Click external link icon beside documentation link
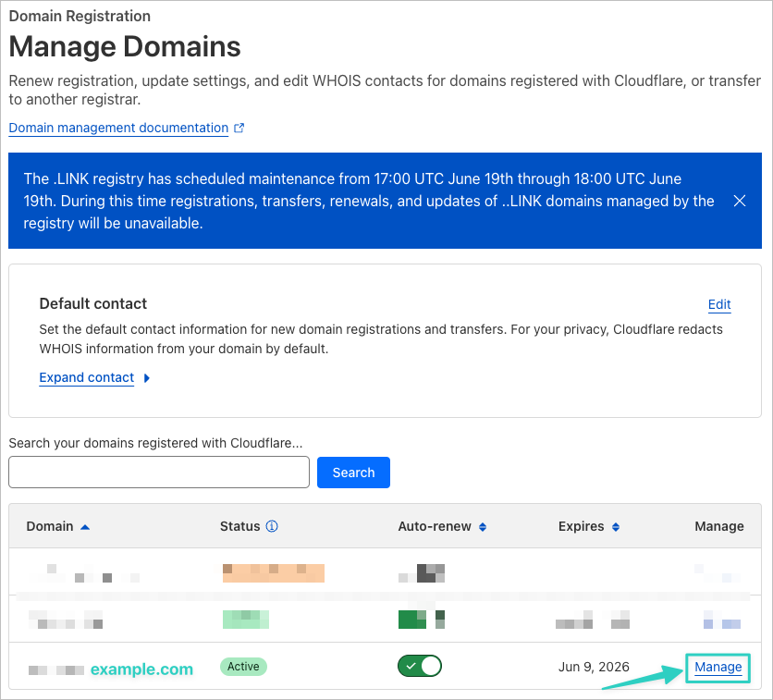This screenshot has height=700, width=773. [x=239, y=129]
